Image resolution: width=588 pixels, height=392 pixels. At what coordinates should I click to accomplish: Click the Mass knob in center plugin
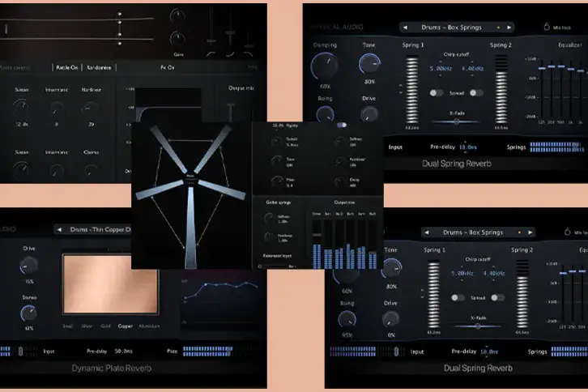pyautogui.click(x=277, y=181)
